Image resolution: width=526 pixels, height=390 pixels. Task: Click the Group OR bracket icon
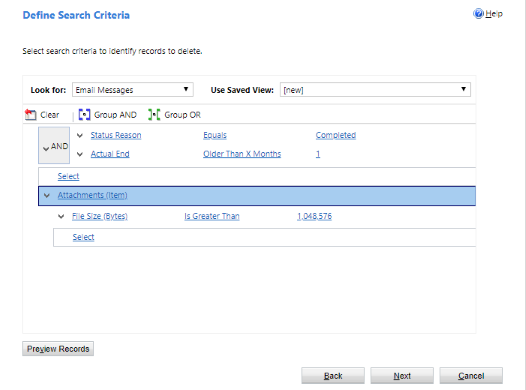154,114
